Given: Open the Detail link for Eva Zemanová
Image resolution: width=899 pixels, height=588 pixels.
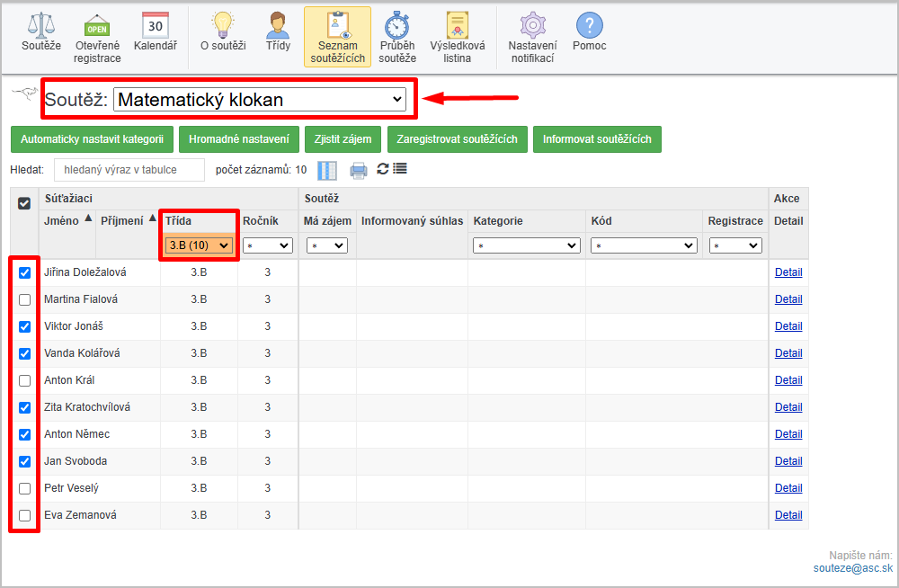Looking at the screenshot, I should [788, 515].
